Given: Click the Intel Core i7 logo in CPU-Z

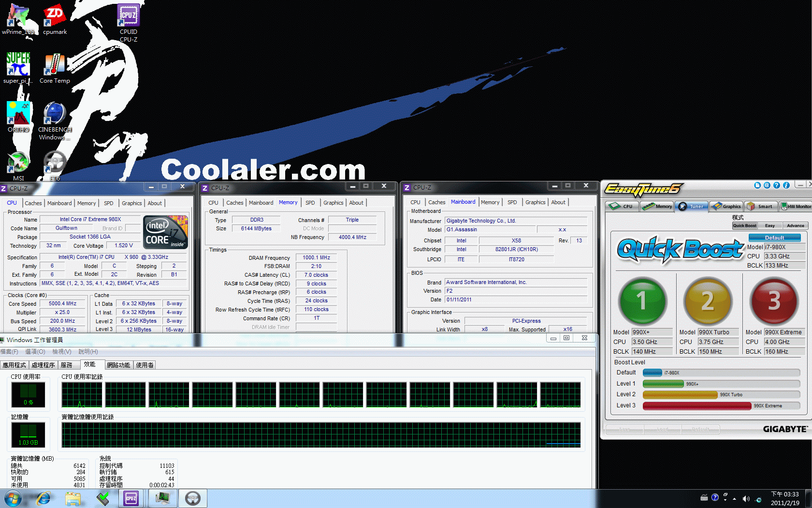Looking at the screenshot, I should [165, 232].
